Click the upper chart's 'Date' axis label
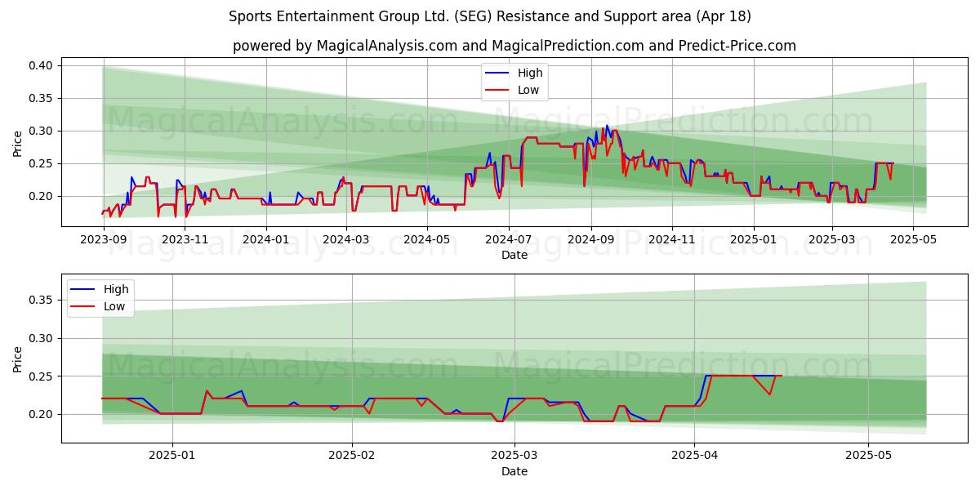 point(514,255)
